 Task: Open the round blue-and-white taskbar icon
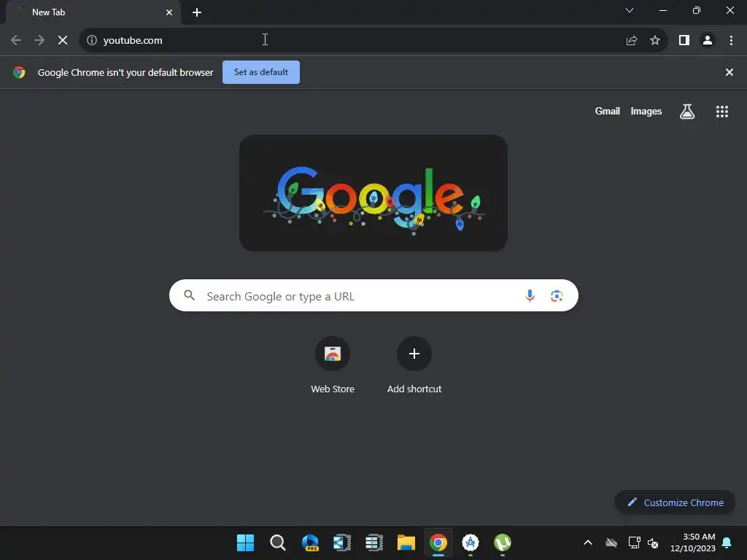[471, 542]
